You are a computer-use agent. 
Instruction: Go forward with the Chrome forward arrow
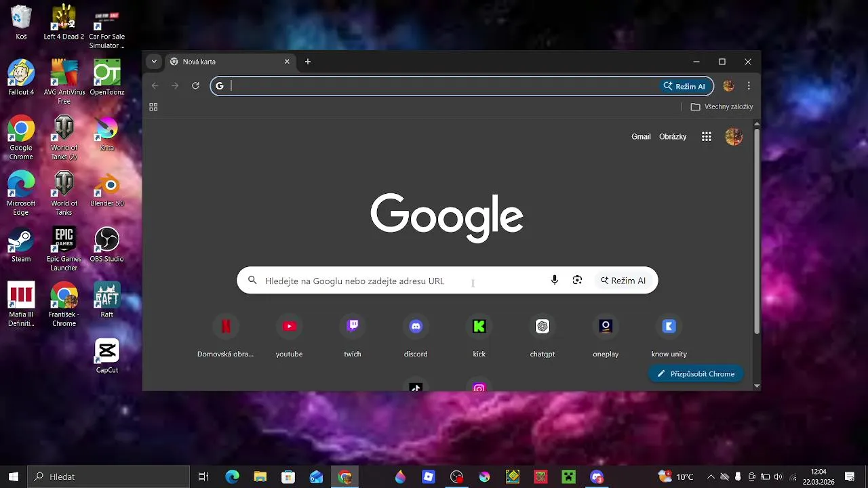(175, 86)
